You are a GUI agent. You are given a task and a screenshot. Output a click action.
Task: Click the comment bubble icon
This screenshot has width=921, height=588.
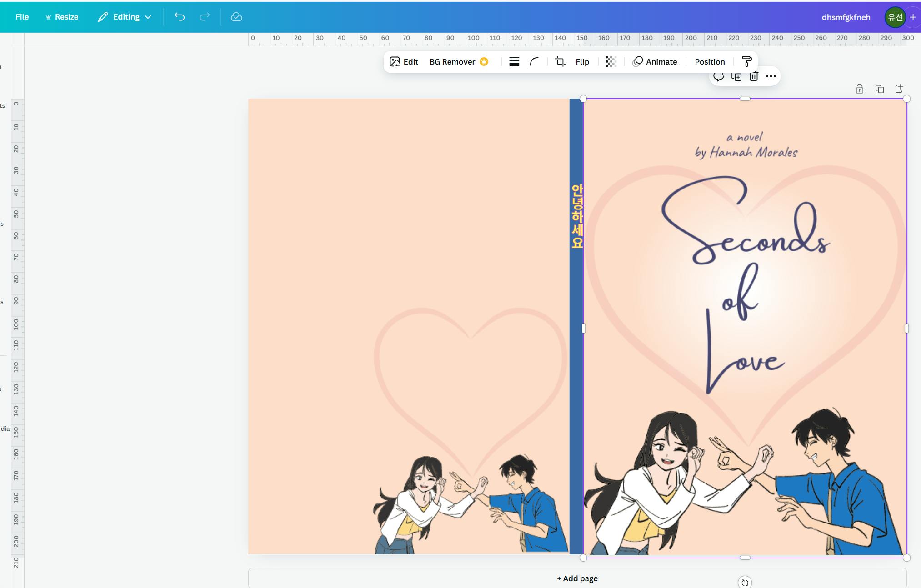tap(718, 76)
